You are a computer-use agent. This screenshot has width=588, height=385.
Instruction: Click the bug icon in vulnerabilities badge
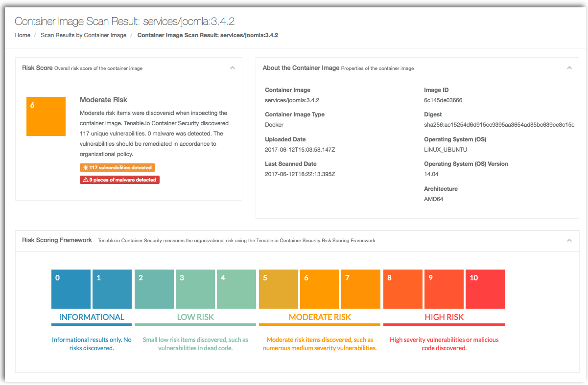(x=86, y=167)
